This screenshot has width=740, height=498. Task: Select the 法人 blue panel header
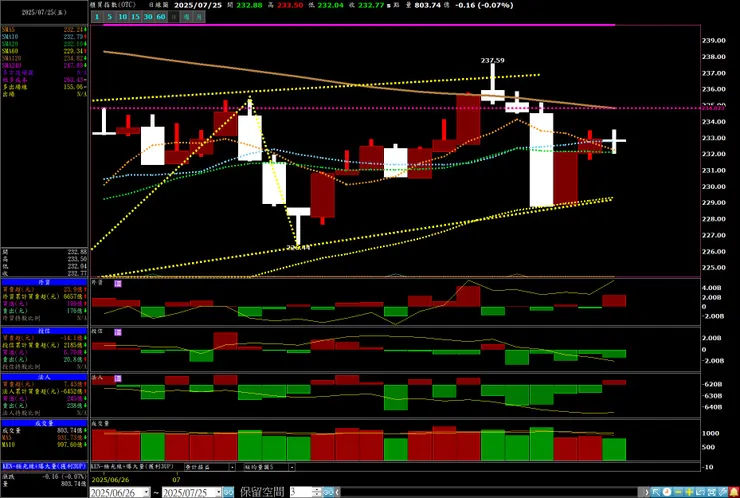pos(44,377)
